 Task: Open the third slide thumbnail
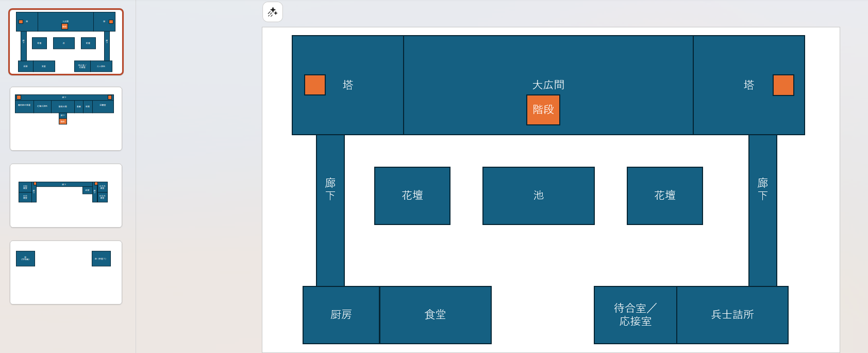point(66,196)
